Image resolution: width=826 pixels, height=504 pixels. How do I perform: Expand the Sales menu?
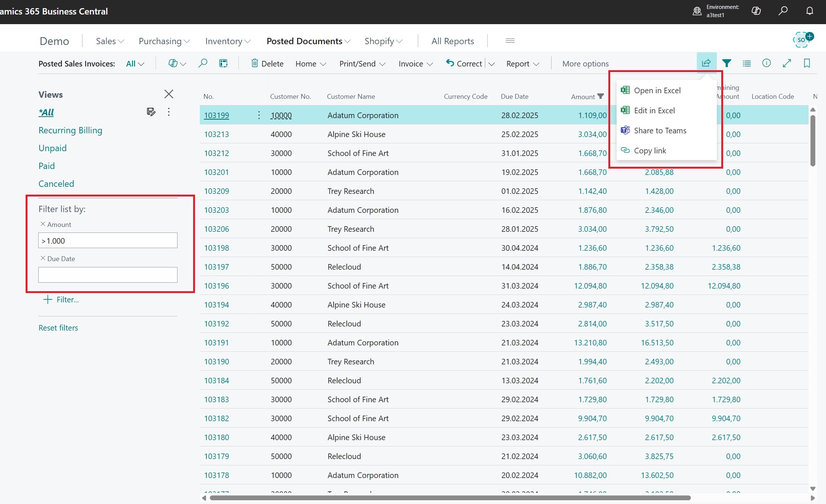110,41
